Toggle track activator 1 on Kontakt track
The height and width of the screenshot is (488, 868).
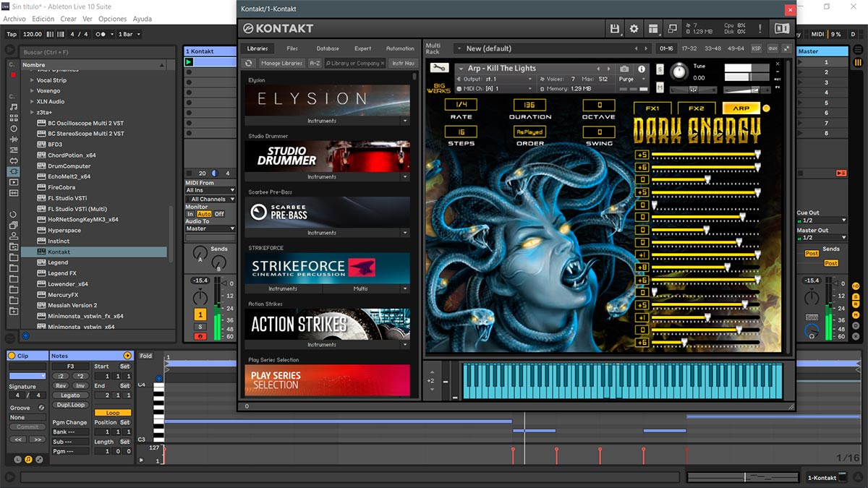tap(200, 314)
